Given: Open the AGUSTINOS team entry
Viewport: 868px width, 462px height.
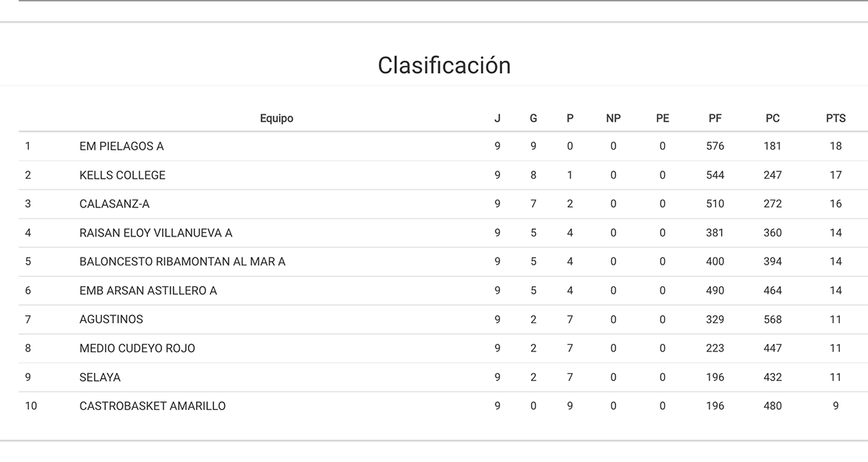Looking at the screenshot, I should 111,320.
